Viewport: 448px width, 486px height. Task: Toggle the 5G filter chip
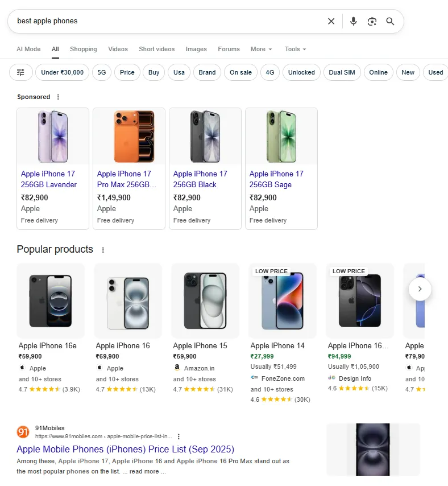coord(102,72)
